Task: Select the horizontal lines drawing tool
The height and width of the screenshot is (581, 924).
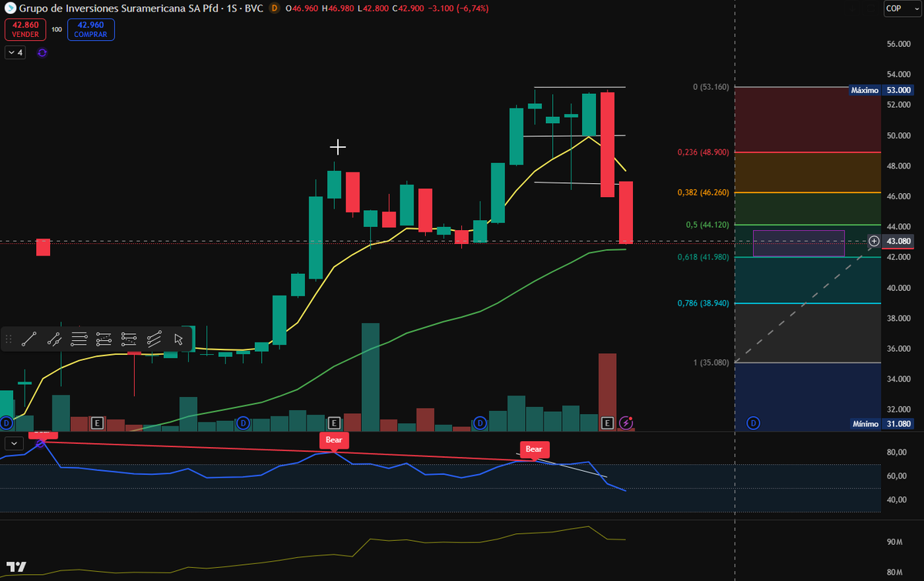Action: click(x=79, y=338)
